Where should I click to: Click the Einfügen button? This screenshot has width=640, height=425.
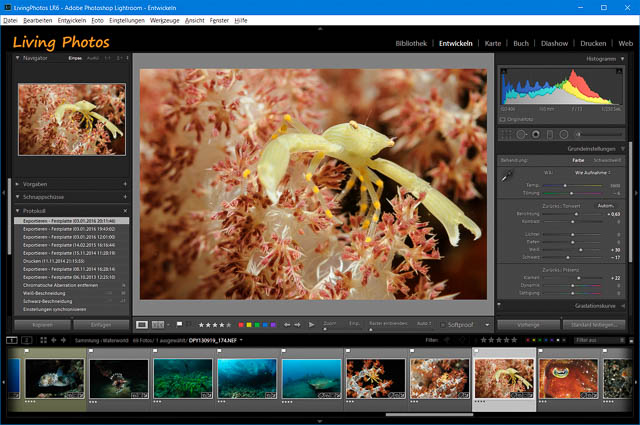[101, 325]
